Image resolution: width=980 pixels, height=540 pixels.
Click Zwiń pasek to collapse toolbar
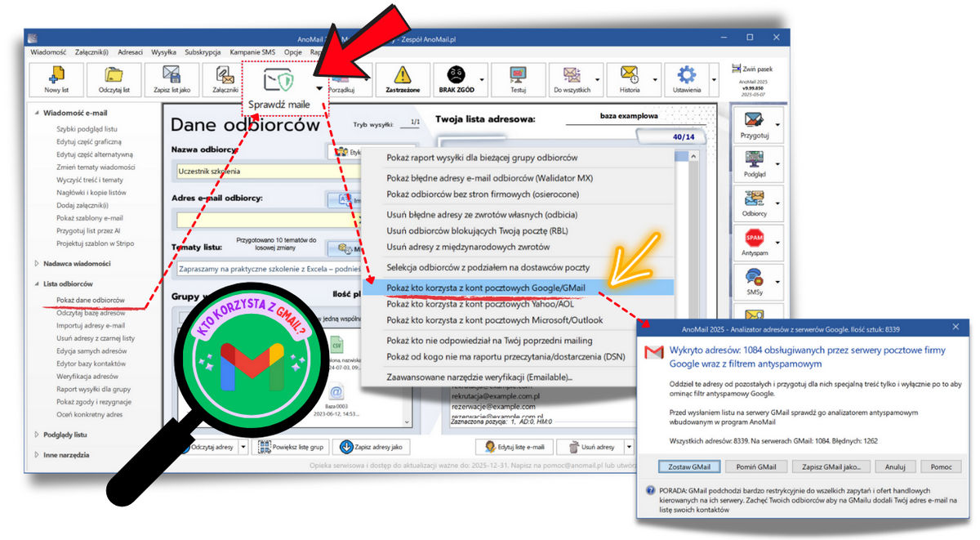coord(751,69)
